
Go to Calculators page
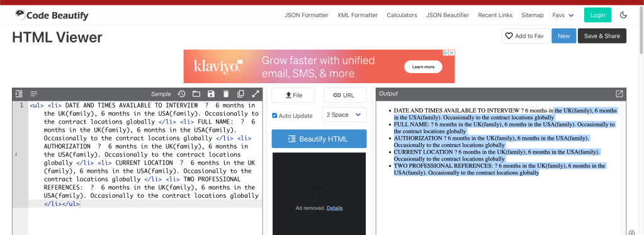pos(402,15)
